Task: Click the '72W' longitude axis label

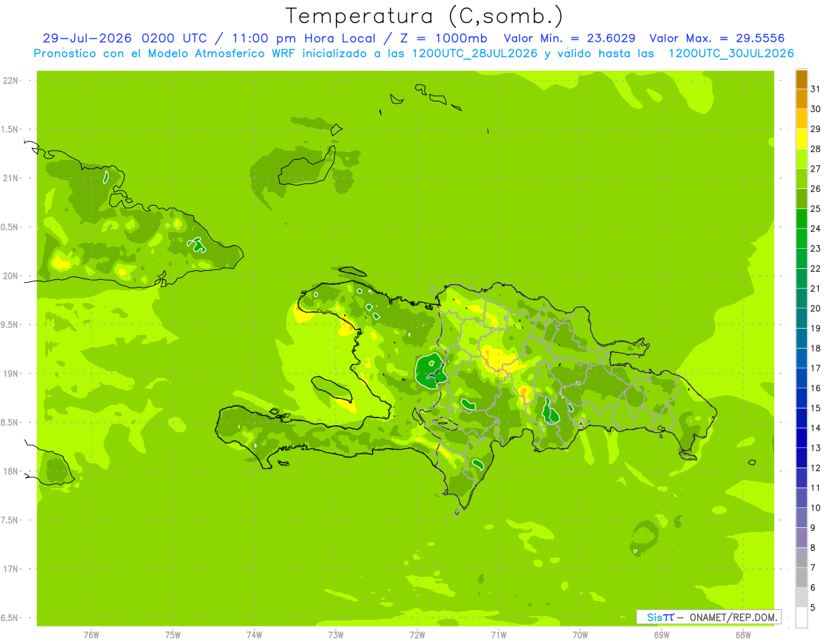Action: (417, 635)
